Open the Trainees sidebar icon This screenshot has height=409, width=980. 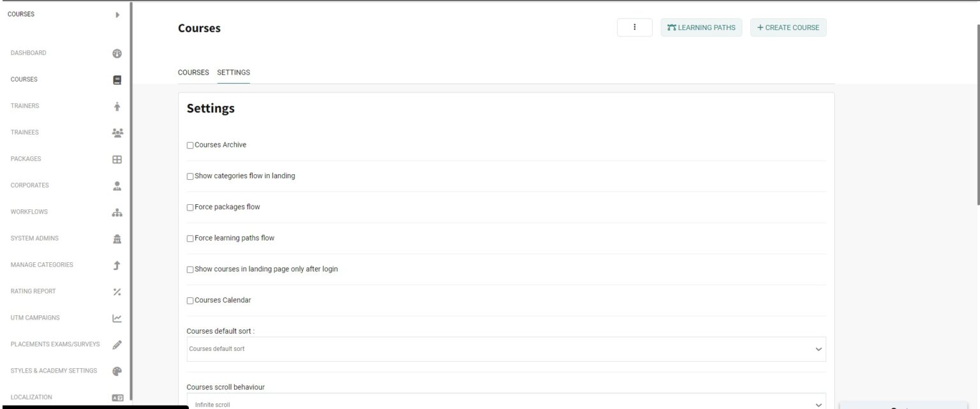click(x=117, y=132)
